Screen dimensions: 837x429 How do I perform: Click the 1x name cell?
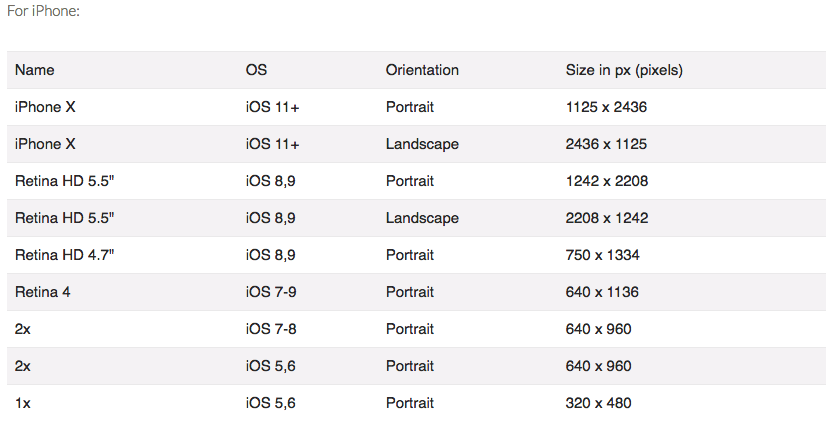(22, 403)
